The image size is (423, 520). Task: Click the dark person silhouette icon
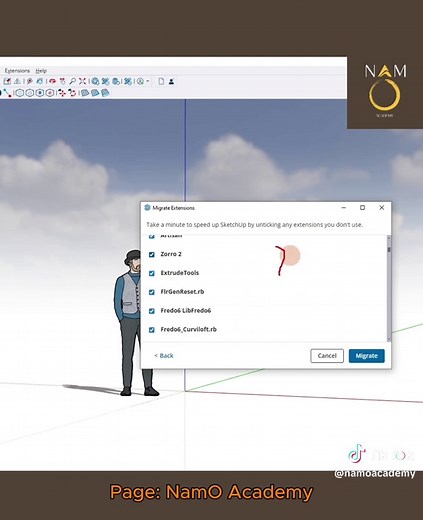click(x=171, y=81)
